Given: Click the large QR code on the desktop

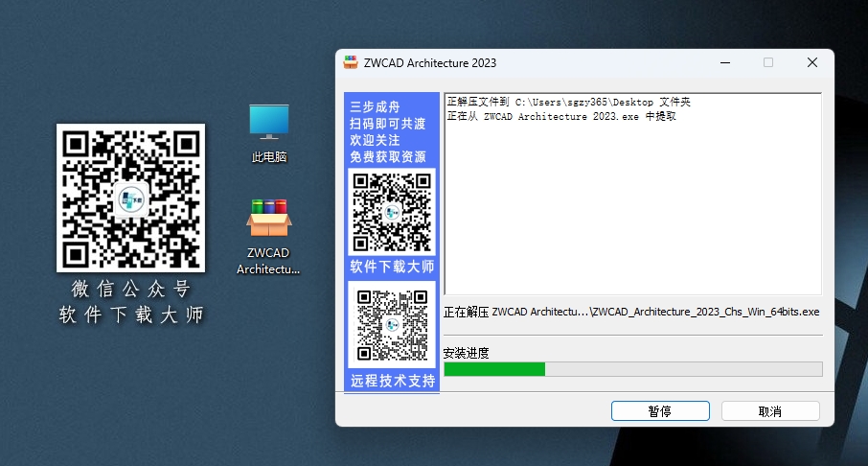Looking at the screenshot, I should click(130, 198).
